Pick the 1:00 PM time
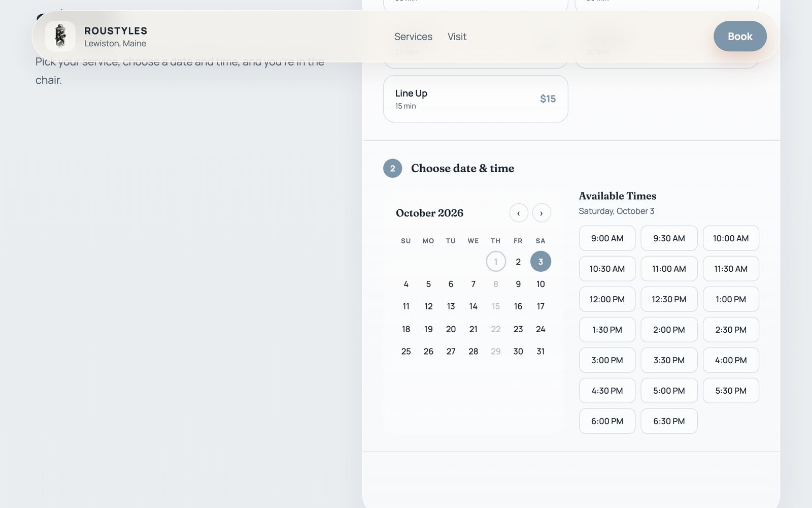The image size is (812, 508). [731, 299]
